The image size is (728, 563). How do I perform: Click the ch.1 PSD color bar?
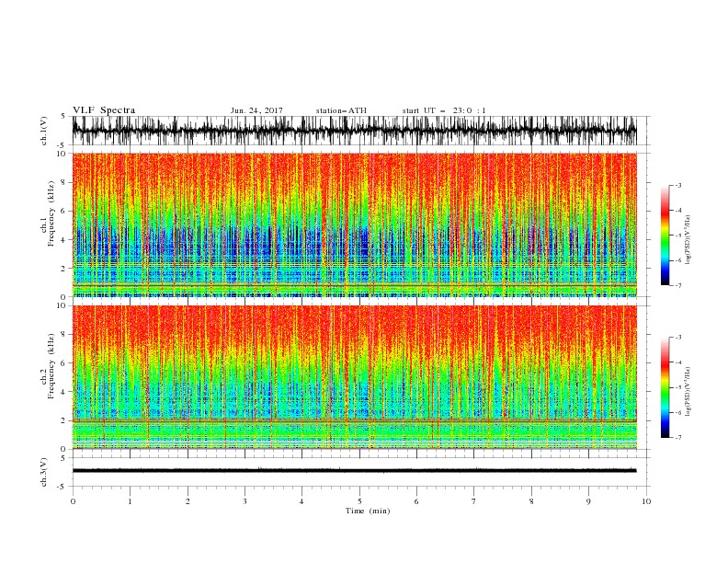665,236
